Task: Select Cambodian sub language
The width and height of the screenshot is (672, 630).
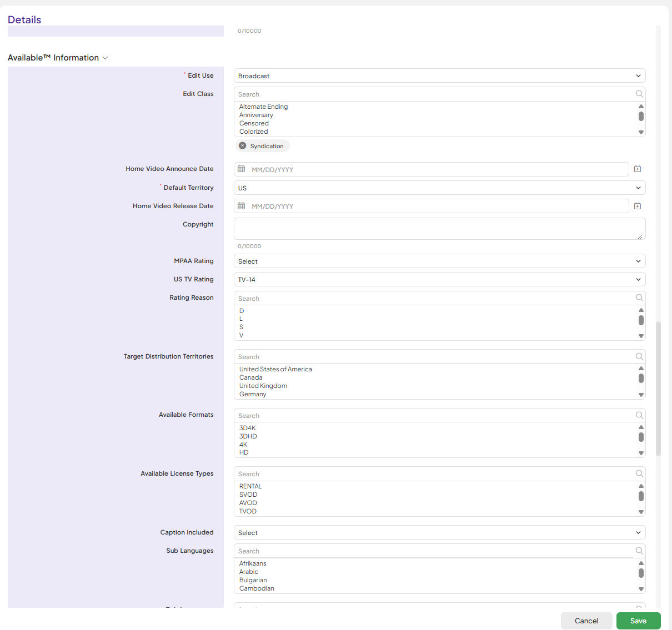Action: pyautogui.click(x=257, y=588)
